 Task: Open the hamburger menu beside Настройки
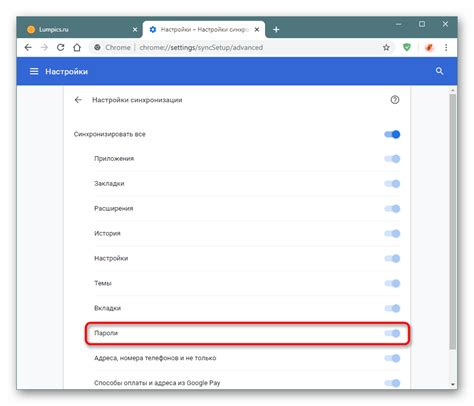(x=34, y=71)
